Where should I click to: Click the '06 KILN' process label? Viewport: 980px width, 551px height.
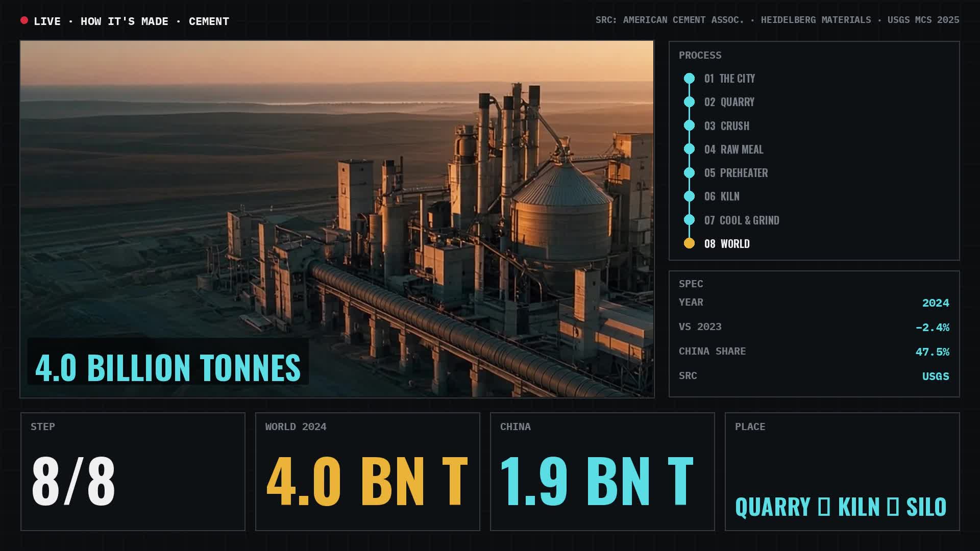722,196
